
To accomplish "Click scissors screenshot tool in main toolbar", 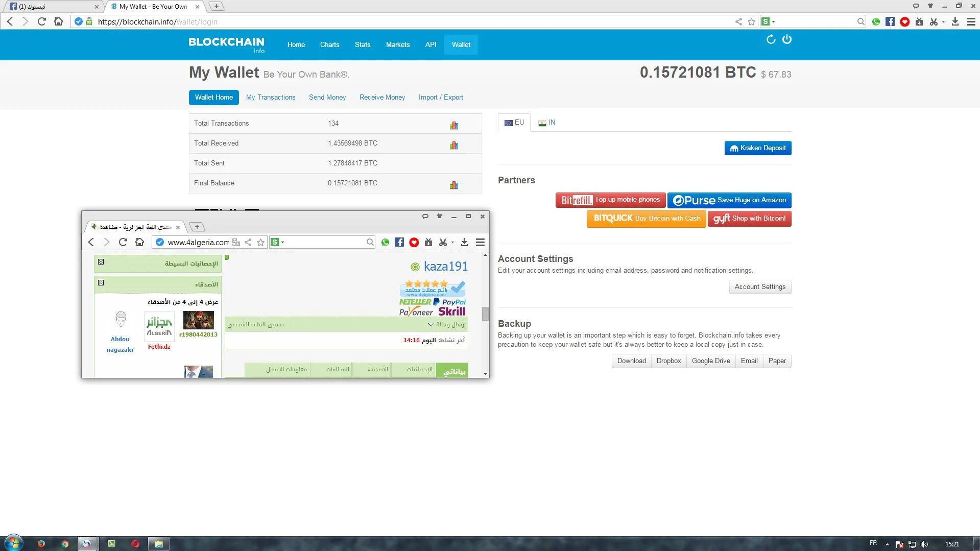I will [x=933, y=22].
